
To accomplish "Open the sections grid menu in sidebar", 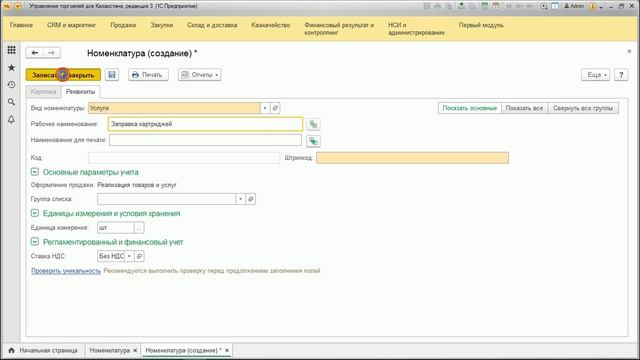I will 11,50.
